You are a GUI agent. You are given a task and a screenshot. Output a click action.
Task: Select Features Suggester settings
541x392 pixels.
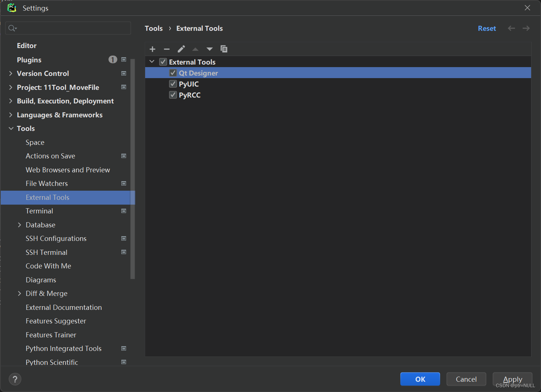coord(56,321)
